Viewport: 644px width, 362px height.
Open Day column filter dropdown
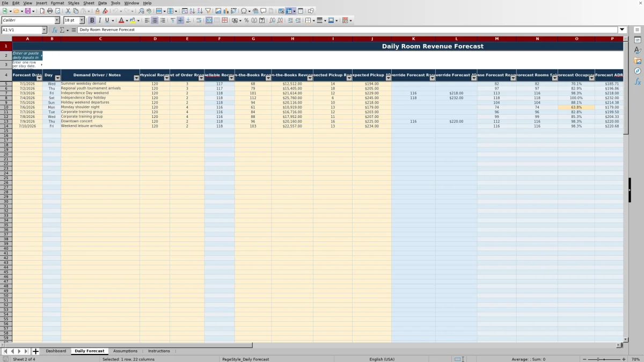point(57,78)
